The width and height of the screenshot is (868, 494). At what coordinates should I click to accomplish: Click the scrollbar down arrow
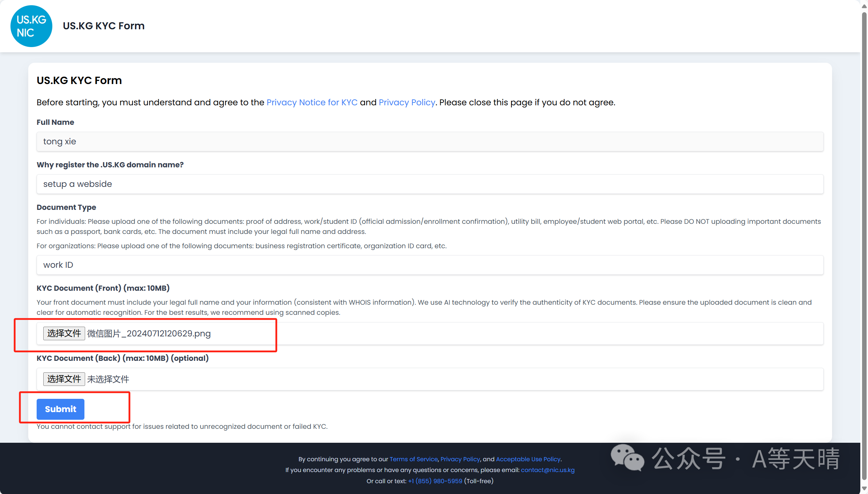(x=864, y=488)
